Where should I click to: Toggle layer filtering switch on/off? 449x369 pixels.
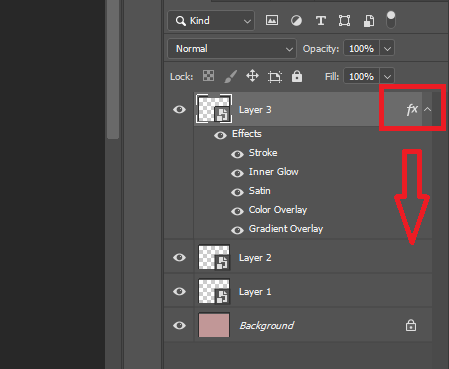pyautogui.click(x=391, y=20)
